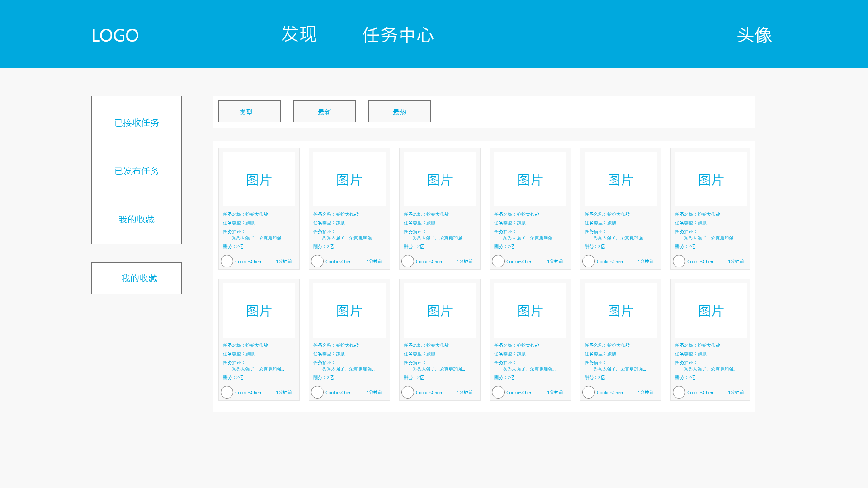Open the 图片 thumbnail of the fifth card in the top row
The height and width of the screenshot is (488, 868).
coord(621,179)
